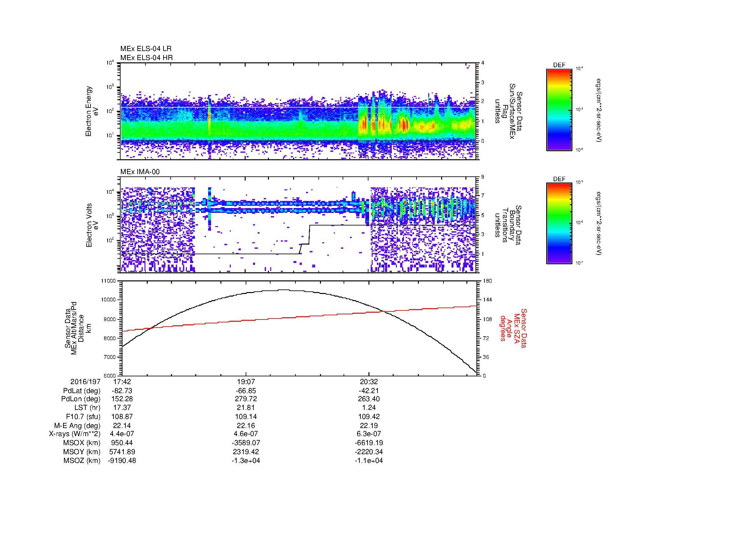Click the MSOX value '-3589.07'

(246, 443)
